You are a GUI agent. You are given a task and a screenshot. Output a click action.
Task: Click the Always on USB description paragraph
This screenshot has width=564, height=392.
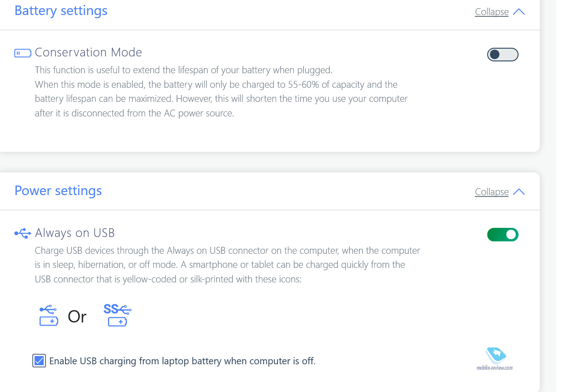pyautogui.click(x=227, y=265)
